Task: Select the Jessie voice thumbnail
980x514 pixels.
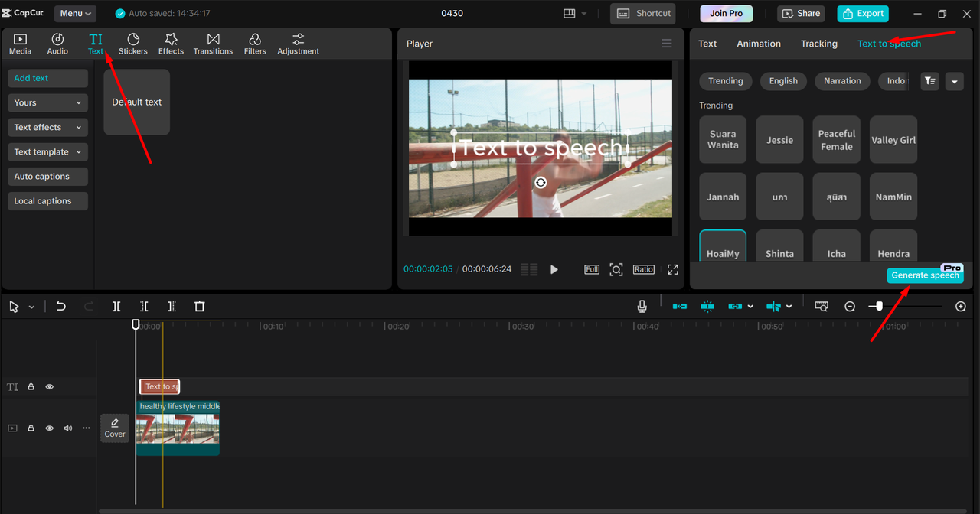Action: point(779,140)
